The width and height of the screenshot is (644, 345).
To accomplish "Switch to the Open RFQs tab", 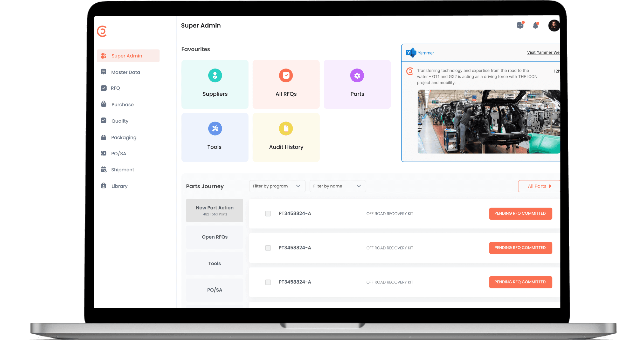I will 215,236.
